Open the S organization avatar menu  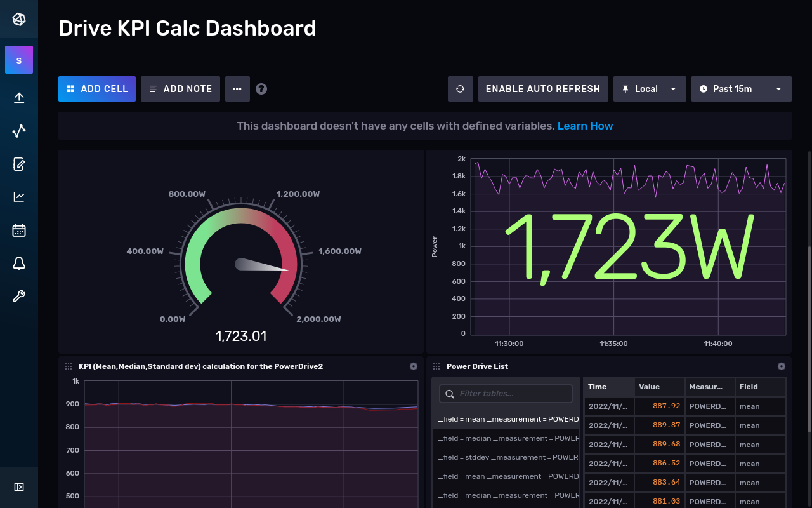pos(18,59)
